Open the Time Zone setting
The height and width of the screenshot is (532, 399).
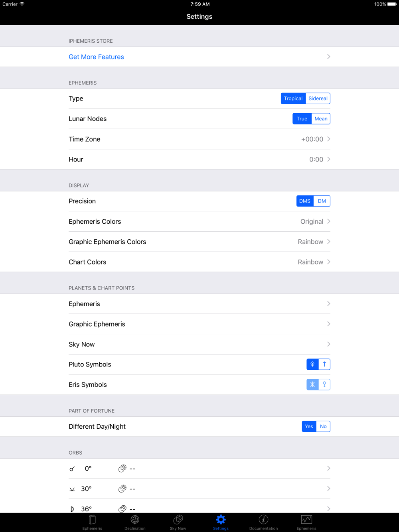[x=199, y=139]
